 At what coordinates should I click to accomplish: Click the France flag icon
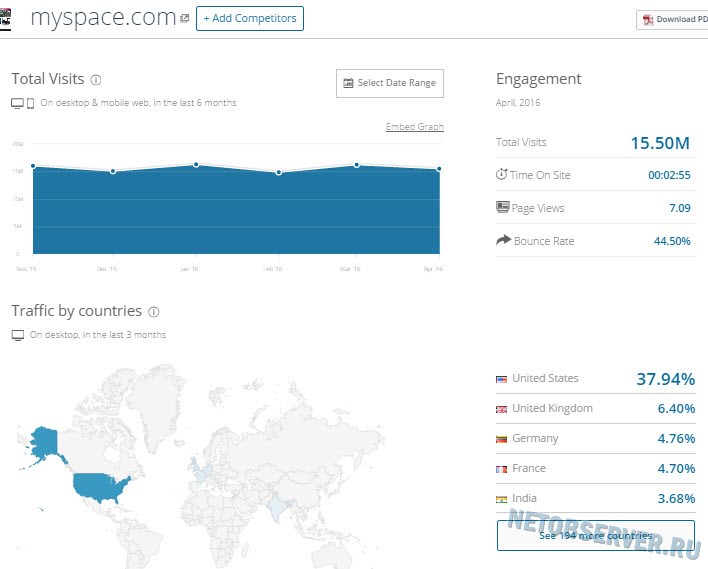[501, 470]
